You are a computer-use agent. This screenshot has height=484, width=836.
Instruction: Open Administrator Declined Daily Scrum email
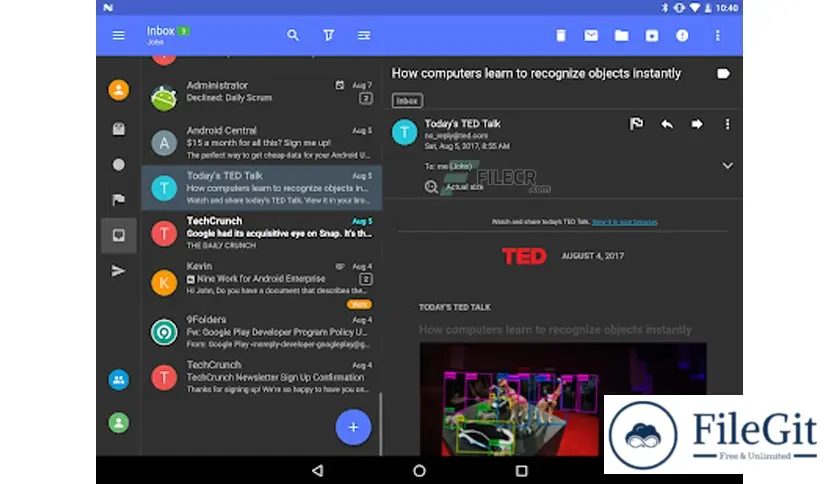(x=262, y=97)
